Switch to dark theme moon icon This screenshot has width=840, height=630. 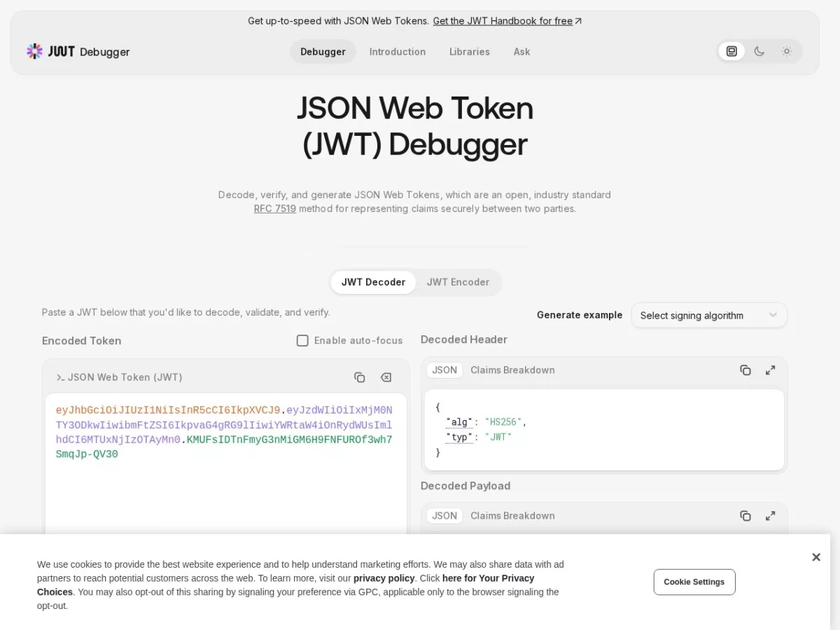point(759,51)
